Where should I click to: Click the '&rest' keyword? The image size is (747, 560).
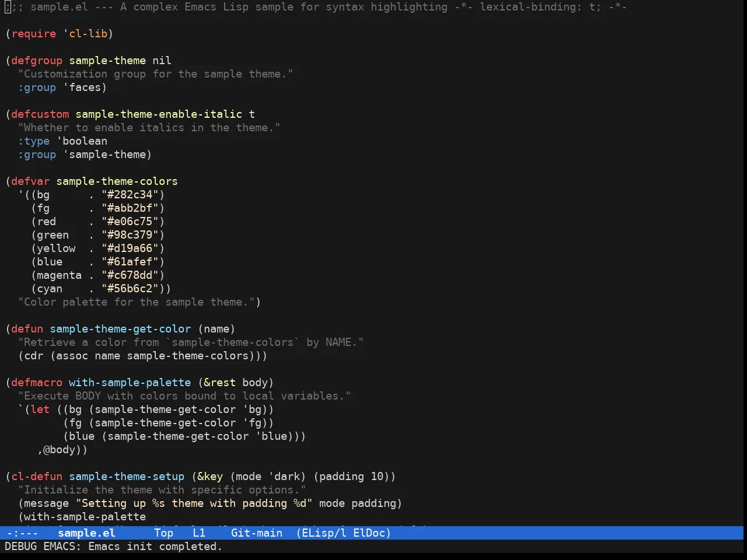click(x=220, y=383)
